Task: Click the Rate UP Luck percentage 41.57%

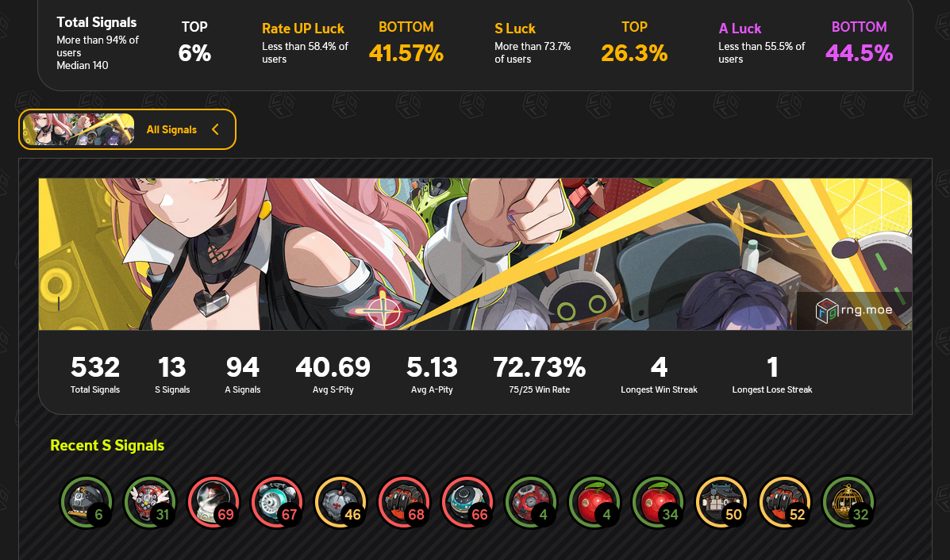Action: pos(406,53)
